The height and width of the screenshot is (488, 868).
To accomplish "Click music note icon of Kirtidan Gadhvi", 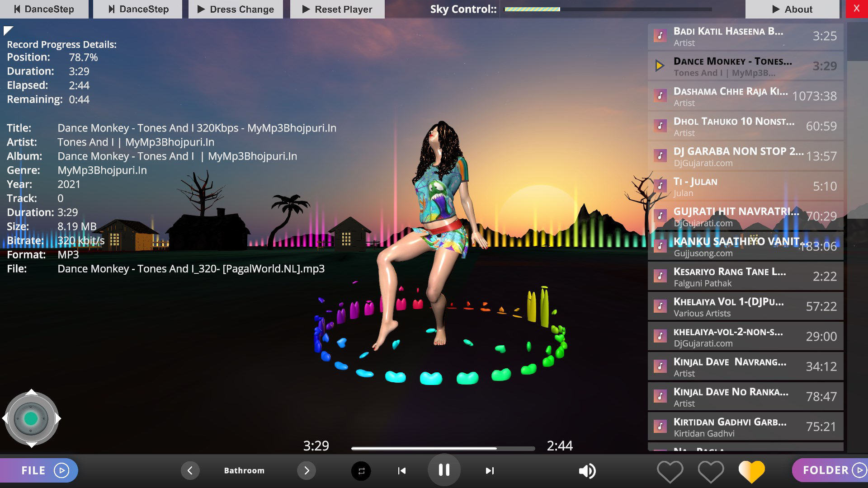I will click(660, 426).
